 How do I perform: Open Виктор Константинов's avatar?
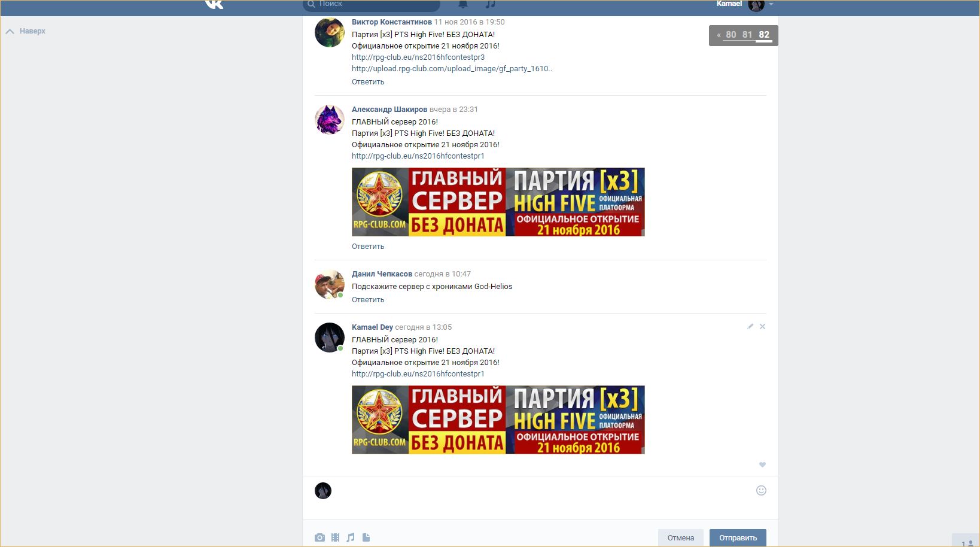coord(330,32)
